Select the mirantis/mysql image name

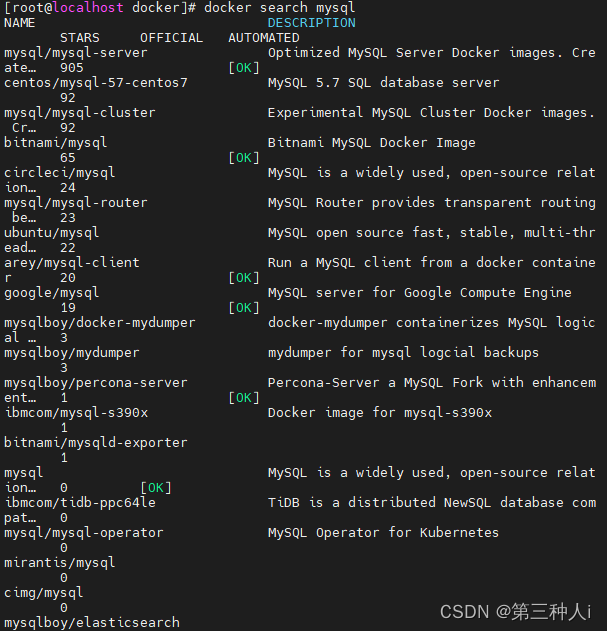(x=60, y=563)
